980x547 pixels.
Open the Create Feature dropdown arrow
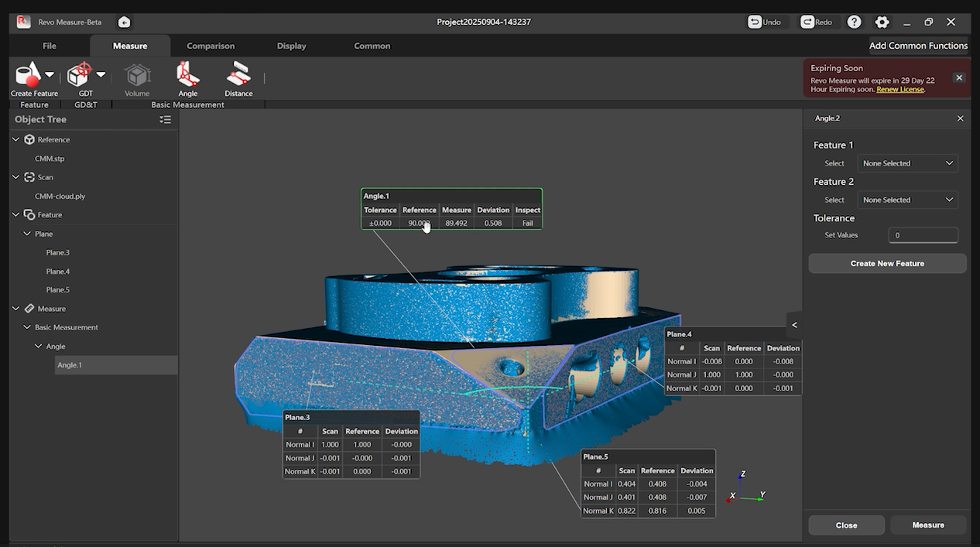click(50, 75)
